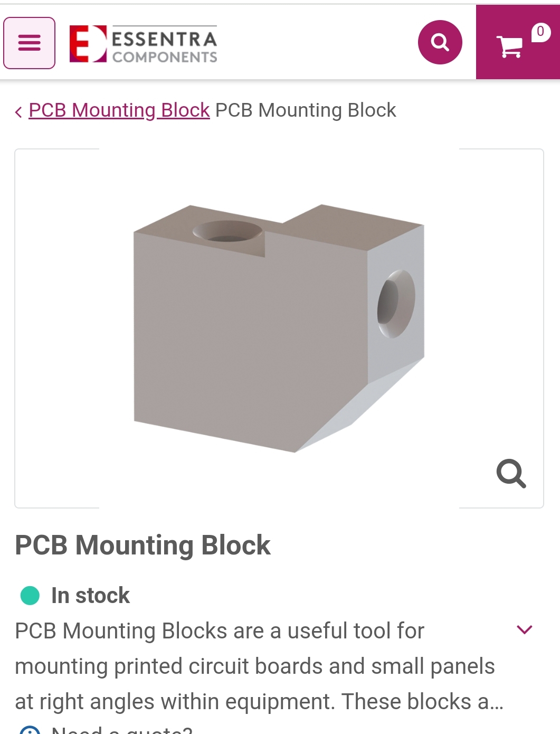This screenshot has height=734, width=560.
Task: Click the info icon beside Need a quote
Action: click(x=30, y=730)
